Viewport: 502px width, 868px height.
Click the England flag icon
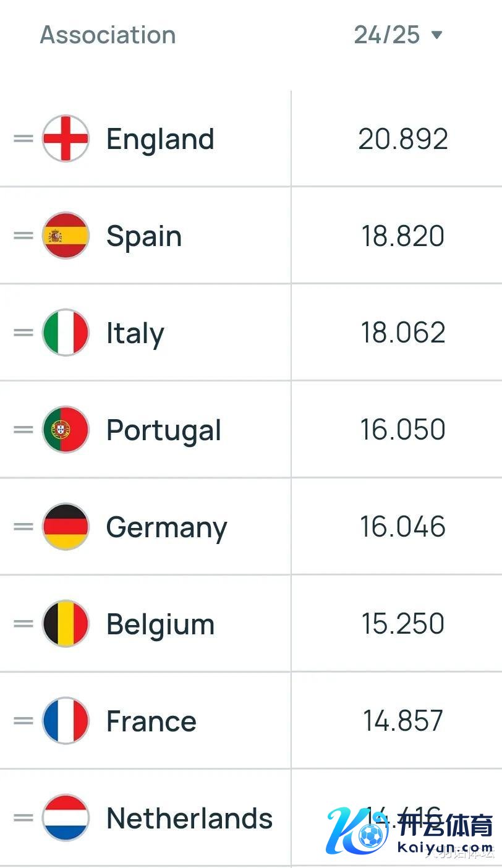(x=66, y=138)
